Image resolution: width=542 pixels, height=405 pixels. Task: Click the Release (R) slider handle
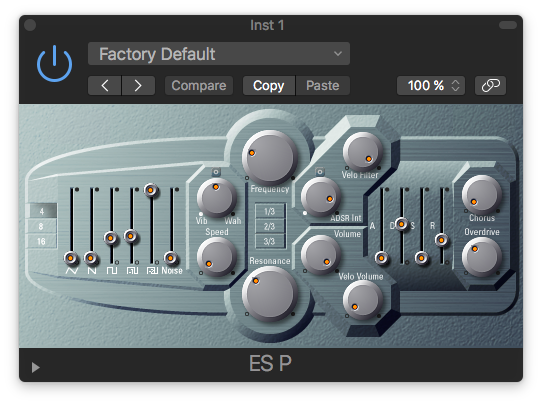click(x=441, y=239)
